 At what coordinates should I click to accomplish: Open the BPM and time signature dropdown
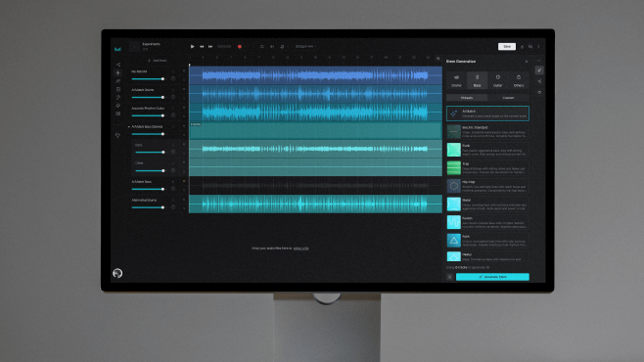(305, 47)
